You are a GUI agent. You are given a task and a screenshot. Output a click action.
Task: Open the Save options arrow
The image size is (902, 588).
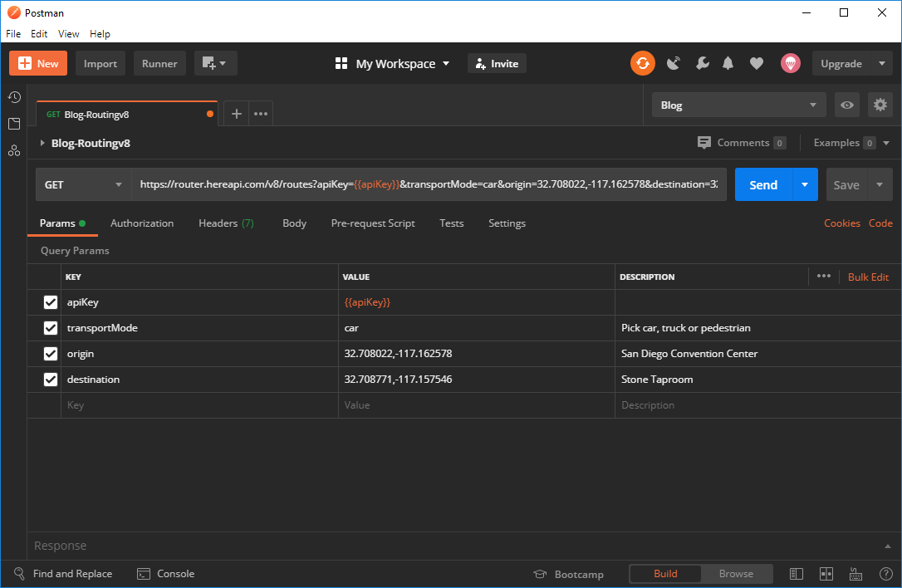coord(880,184)
